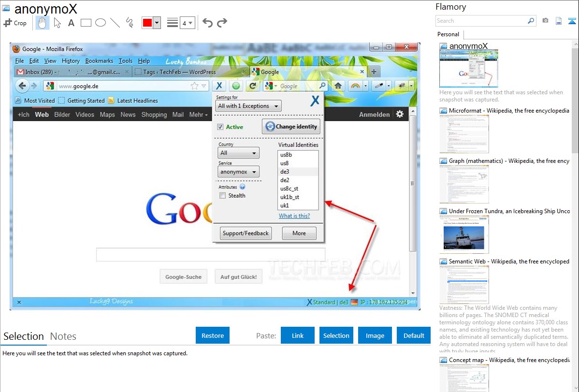The height and width of the screenshot is (392, 579).
Task: Click the bookmark star in the URL bar
Action: point(194,86)
